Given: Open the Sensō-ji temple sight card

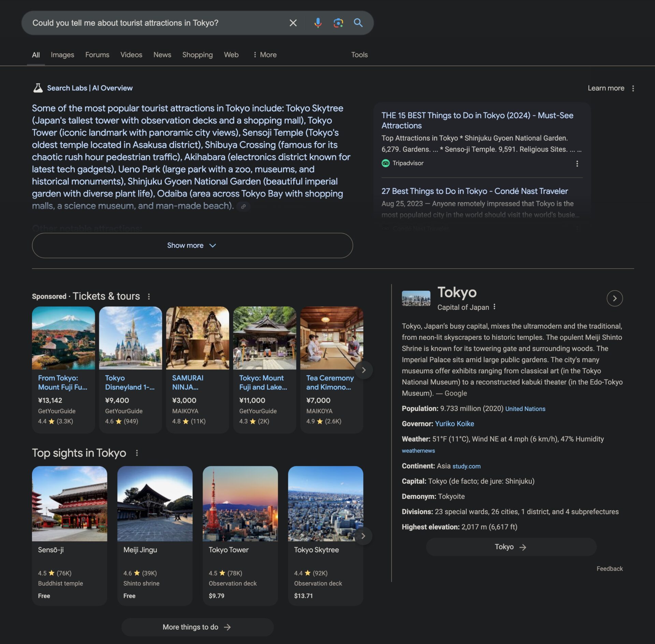Looking at the screenshot, I should click(x=70, y=536).
